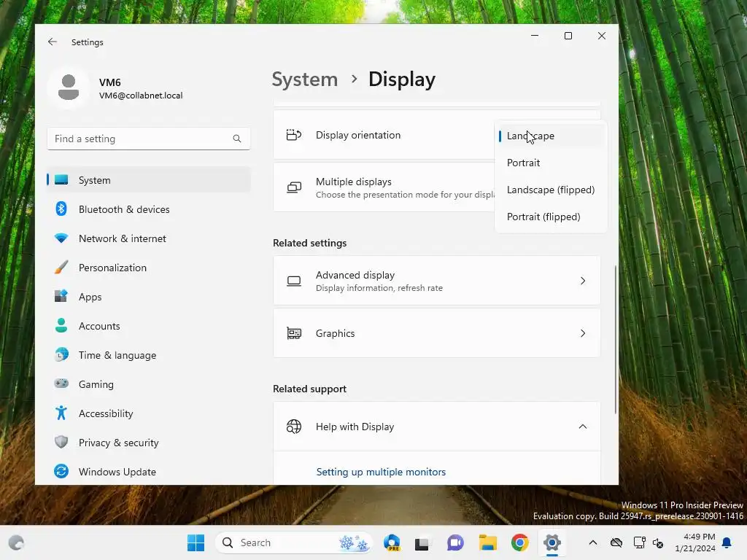Image resolution: width=747 pixels, height=560 pixels.
Task: Click the search magnifier in Find a setting
Action: [237, 139]
